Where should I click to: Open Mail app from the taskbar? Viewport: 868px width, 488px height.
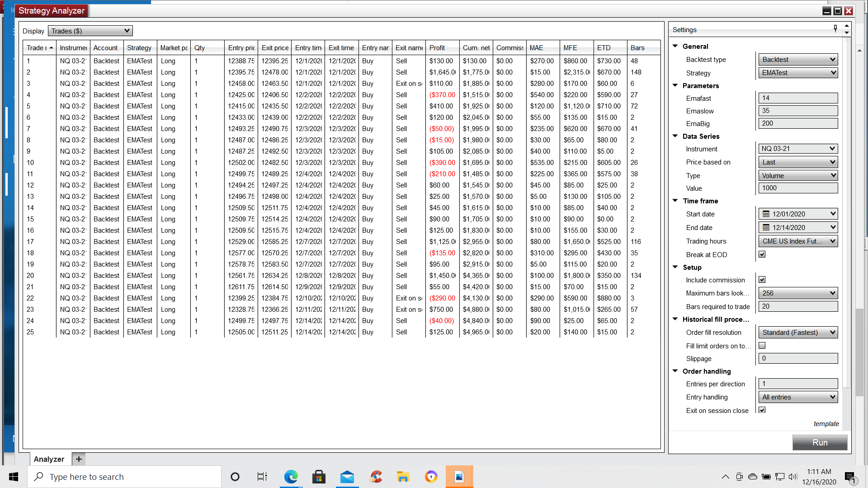point(347,477)
